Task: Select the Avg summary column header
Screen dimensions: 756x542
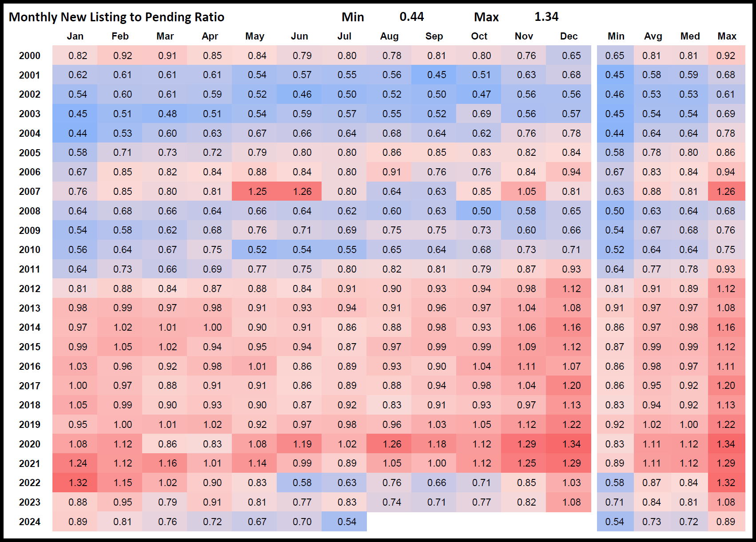Action: [653, 36]
